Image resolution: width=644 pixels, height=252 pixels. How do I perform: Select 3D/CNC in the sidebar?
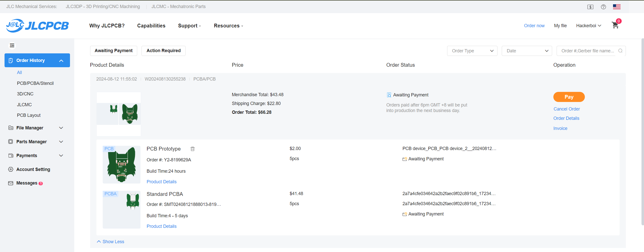[x=25, y=94]
